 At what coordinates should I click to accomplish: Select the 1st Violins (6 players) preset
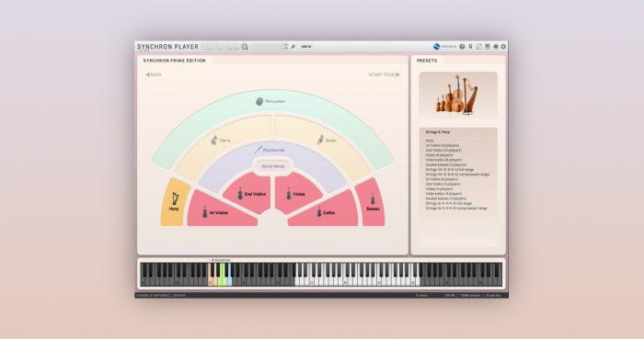tap(442, 179)
